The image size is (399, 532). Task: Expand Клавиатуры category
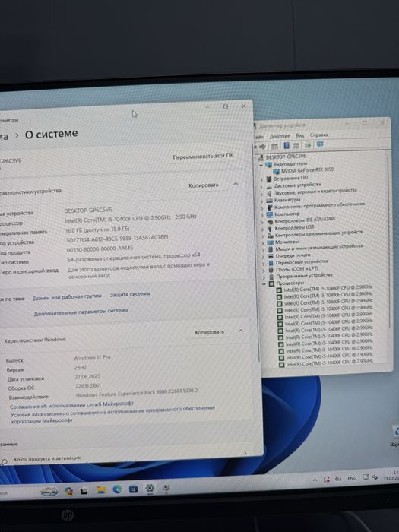click(262, 201)
